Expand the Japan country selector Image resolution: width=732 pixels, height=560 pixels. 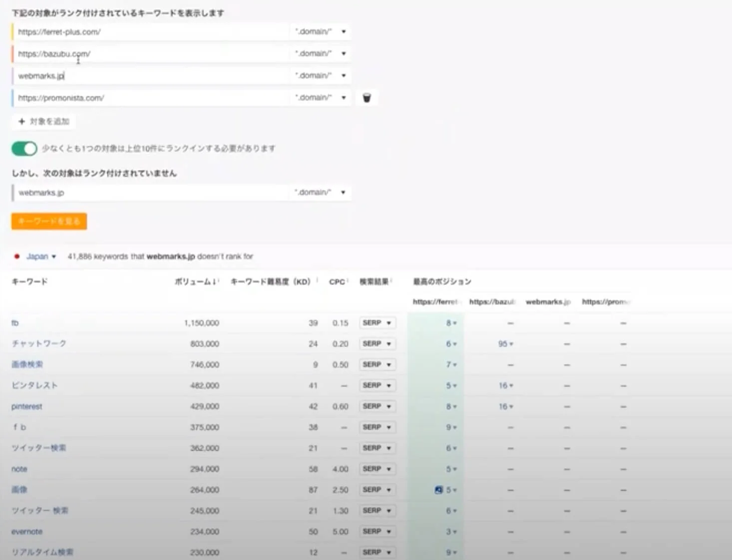[x=41, y=257]
